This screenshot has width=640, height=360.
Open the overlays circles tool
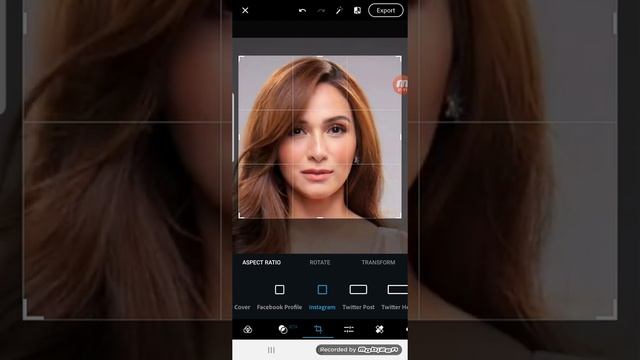(283, 329)
